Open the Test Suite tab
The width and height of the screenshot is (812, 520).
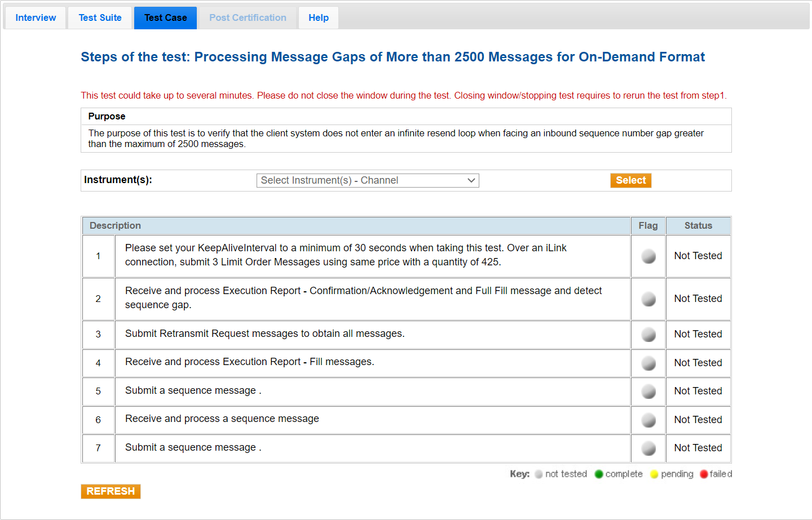tap(100, 18)
